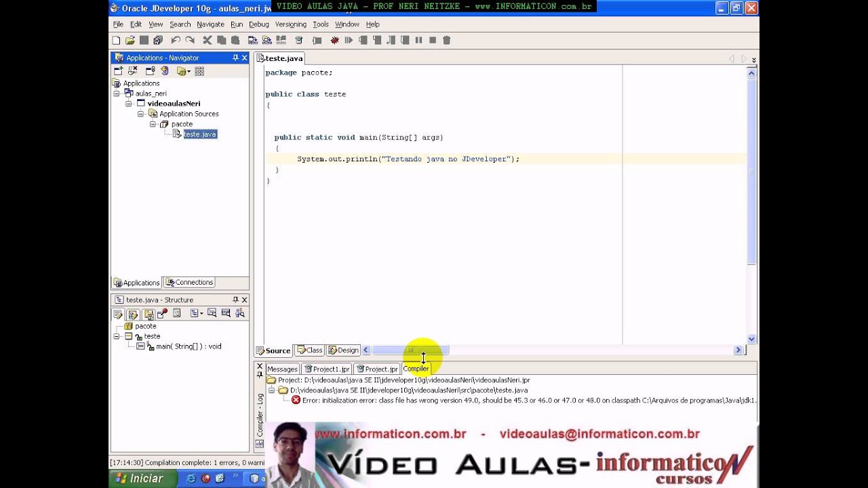Collapse the videoaulasNeri project node
The width and height of the screenshot is (868, 488).
tap(128, 104)
